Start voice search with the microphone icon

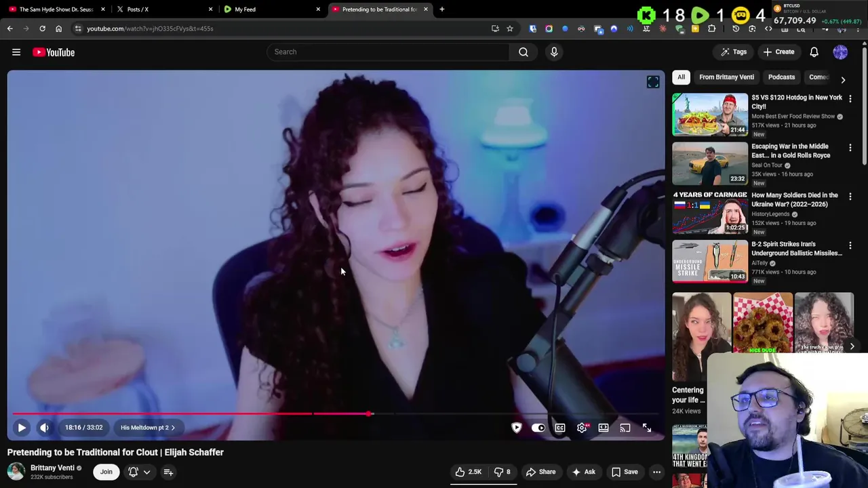tap(554, 52)
